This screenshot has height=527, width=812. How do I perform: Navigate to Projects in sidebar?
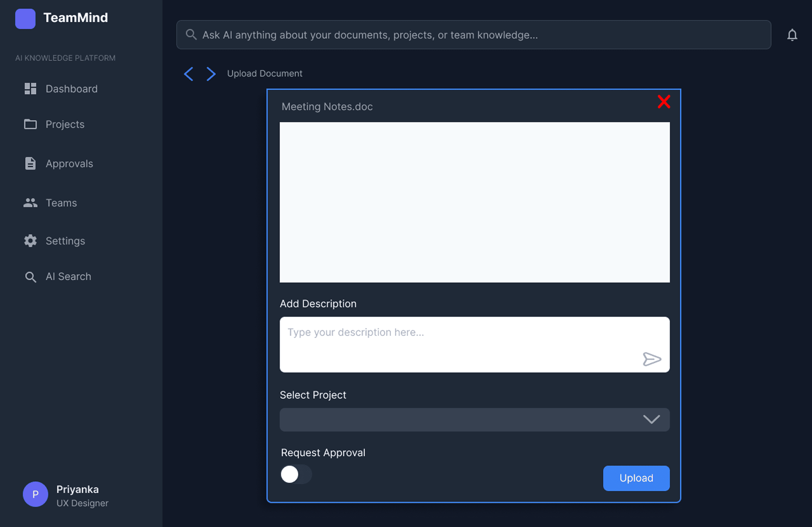click(x=65, y=125)
